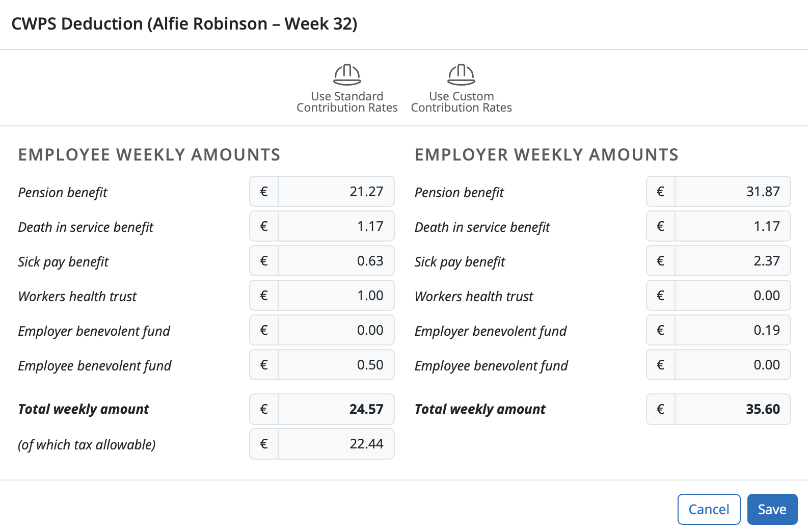Edit employer Pension benefit amount 31.87
808x532 pixels.
pos(733,192)
